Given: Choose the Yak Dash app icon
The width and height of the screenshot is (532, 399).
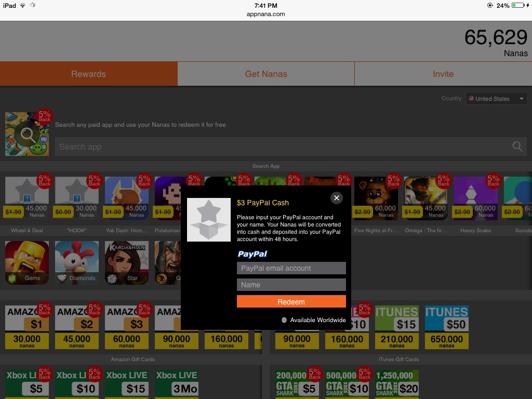Looking at the screenshot, I should click(x=127, y=198).
